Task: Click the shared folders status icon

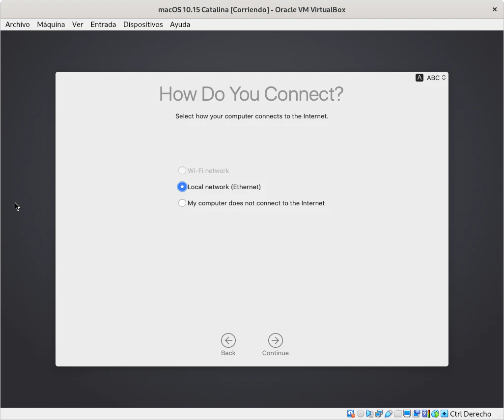Action: coord(397,414)
